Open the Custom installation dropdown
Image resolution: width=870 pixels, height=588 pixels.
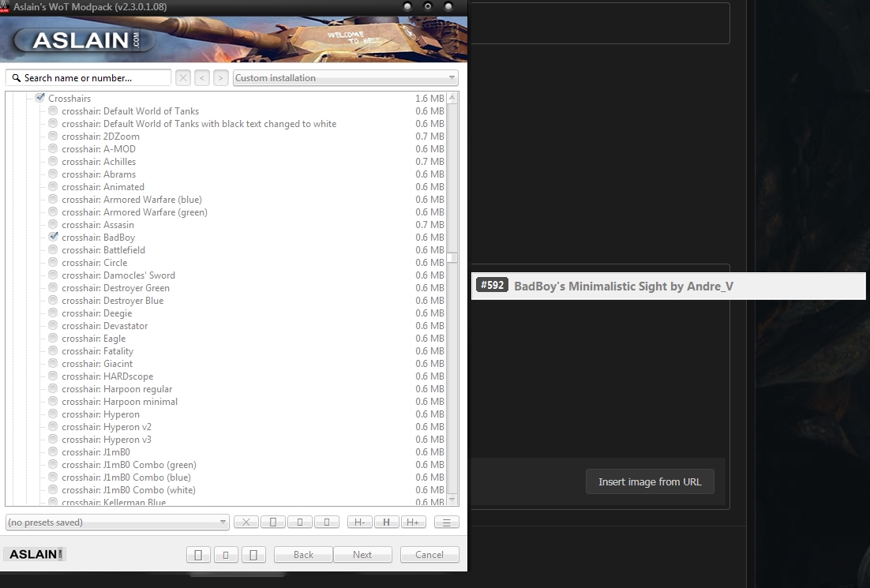pyautogui.click(x=345, y=78)
